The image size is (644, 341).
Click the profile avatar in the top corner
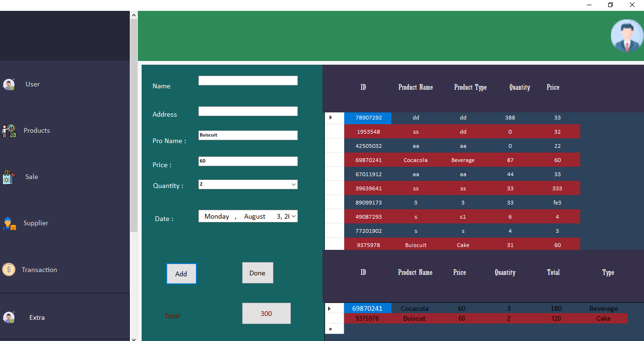coord(627,35)
